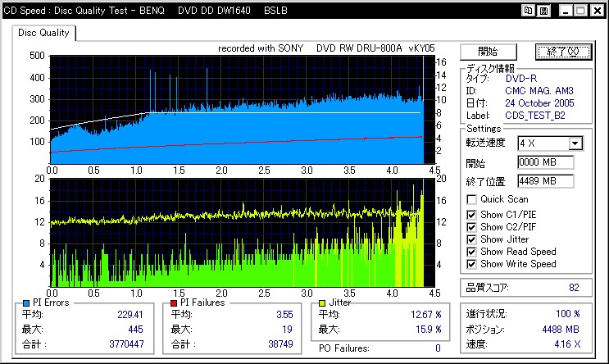
Task: Toggle Show Read Speed checkbox
Action: point(471,253)
